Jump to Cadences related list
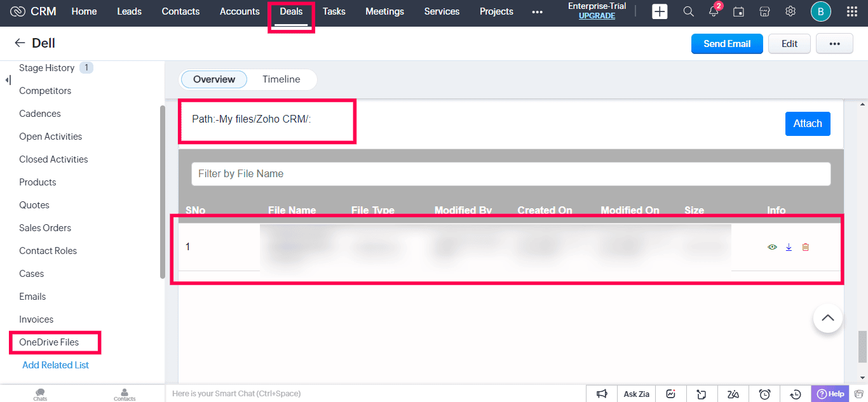The image size is (868, 402). coord(40,114)
